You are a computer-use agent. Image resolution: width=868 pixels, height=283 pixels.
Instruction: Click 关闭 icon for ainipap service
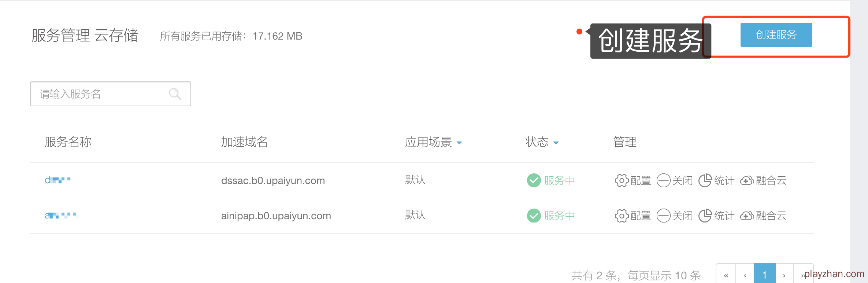[x=663, y=216]
